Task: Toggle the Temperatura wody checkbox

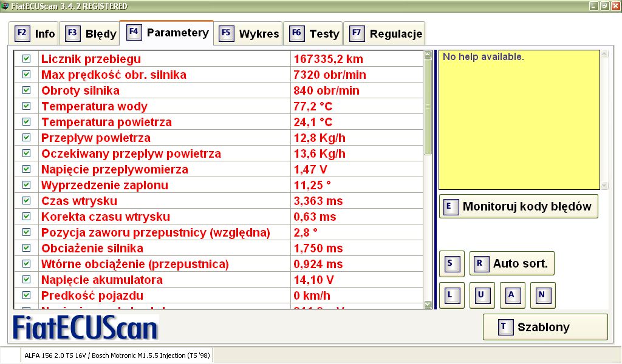Action: coord(26,106)
